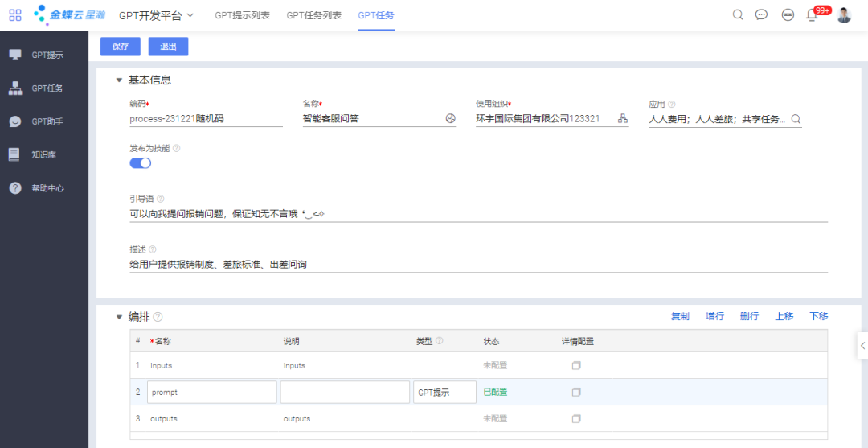Open detail config icon for prompt row

point(576,392)
